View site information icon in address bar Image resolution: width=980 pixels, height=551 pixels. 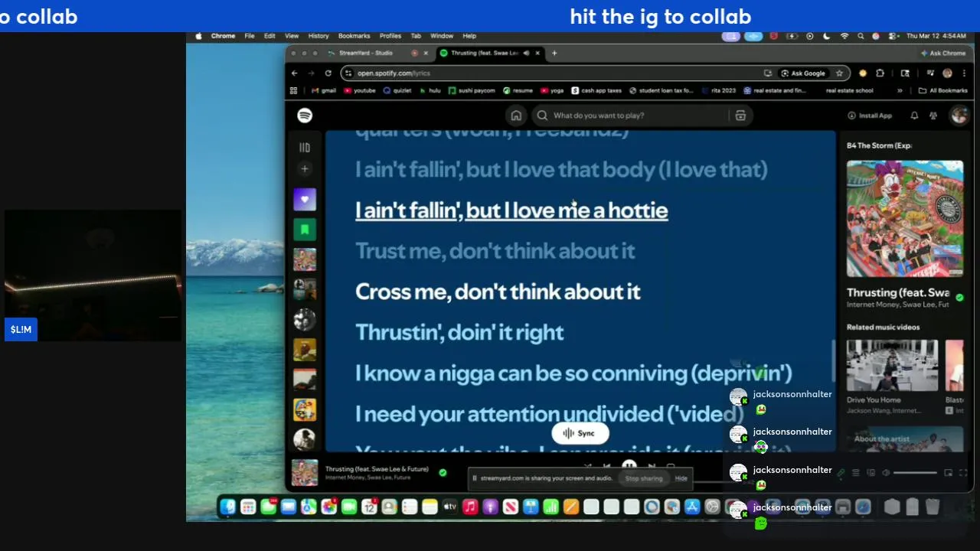[x=348, y=73]
